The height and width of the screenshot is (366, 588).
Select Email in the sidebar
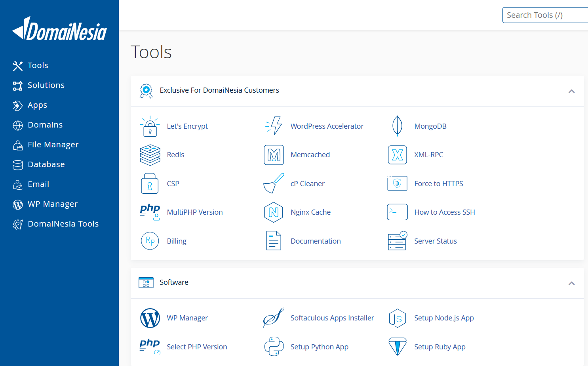(38, 184)
